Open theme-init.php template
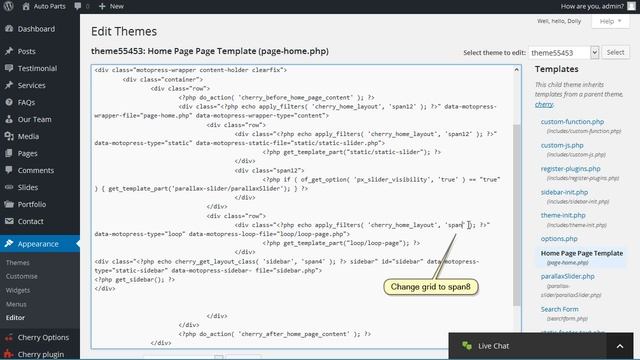 click(x=563, y=215)
